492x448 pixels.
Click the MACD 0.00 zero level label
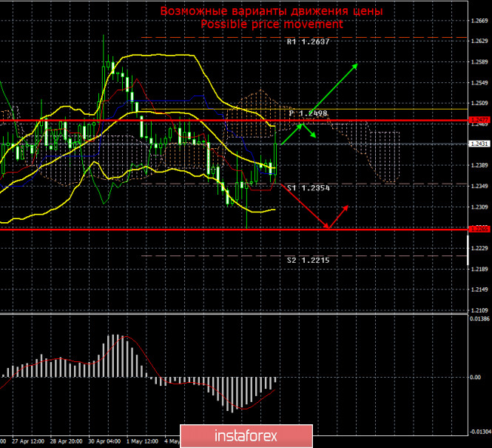476,377
